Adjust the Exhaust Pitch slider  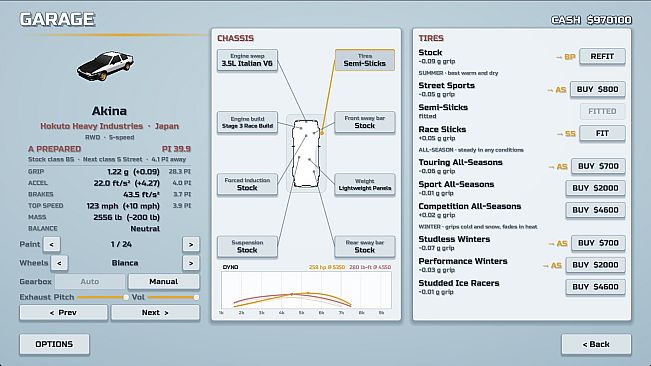102,297
